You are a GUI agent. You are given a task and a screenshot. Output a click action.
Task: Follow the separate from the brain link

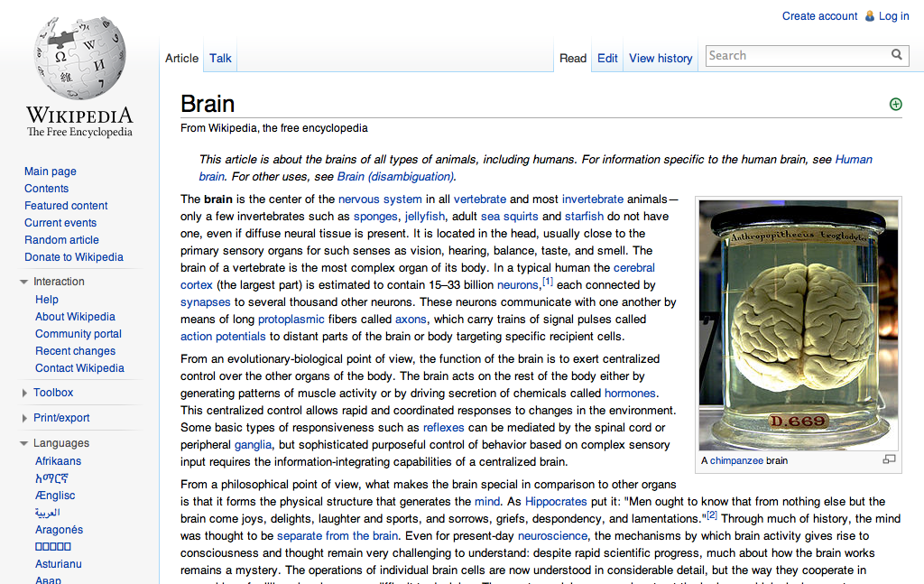(x=337, y=535)
